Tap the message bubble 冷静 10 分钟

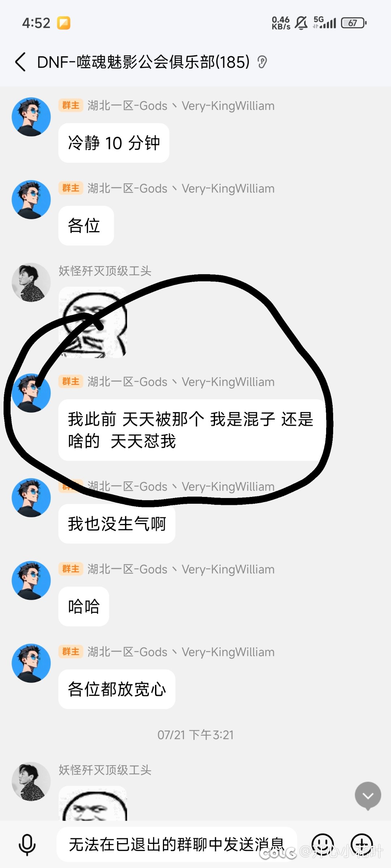[114, 143]
